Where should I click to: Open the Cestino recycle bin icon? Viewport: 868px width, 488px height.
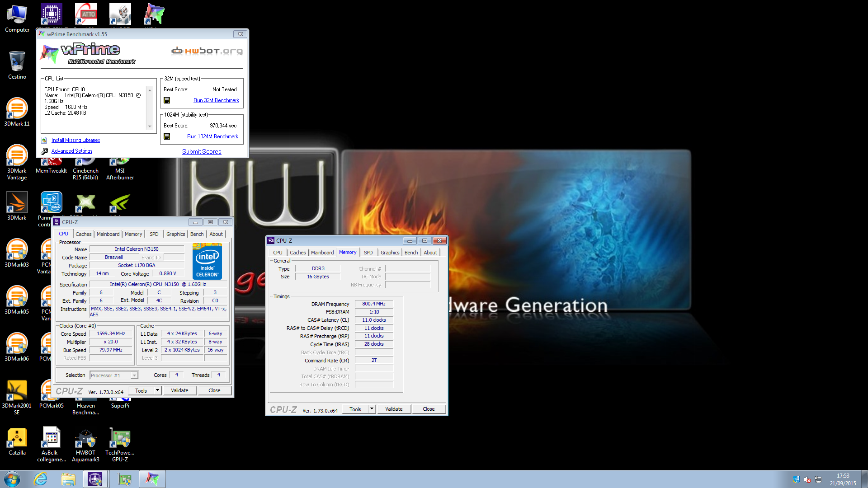(x=17, y=66)
